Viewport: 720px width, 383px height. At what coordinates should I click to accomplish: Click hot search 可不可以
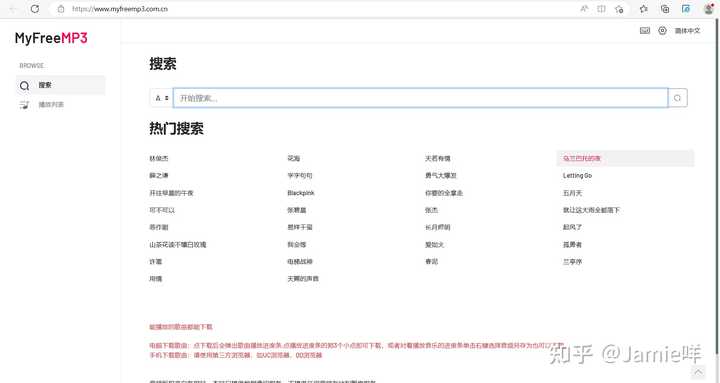pyautogui.click(x=162, y=210)
